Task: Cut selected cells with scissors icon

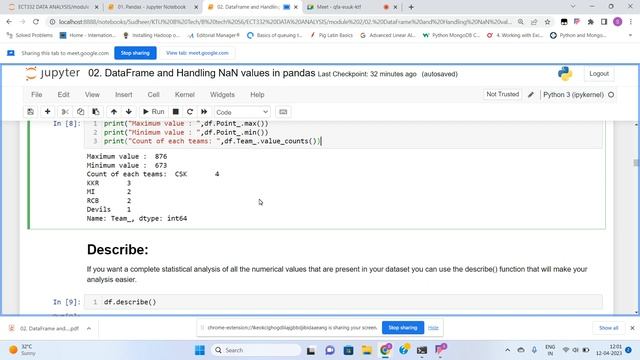Action: 64,112
